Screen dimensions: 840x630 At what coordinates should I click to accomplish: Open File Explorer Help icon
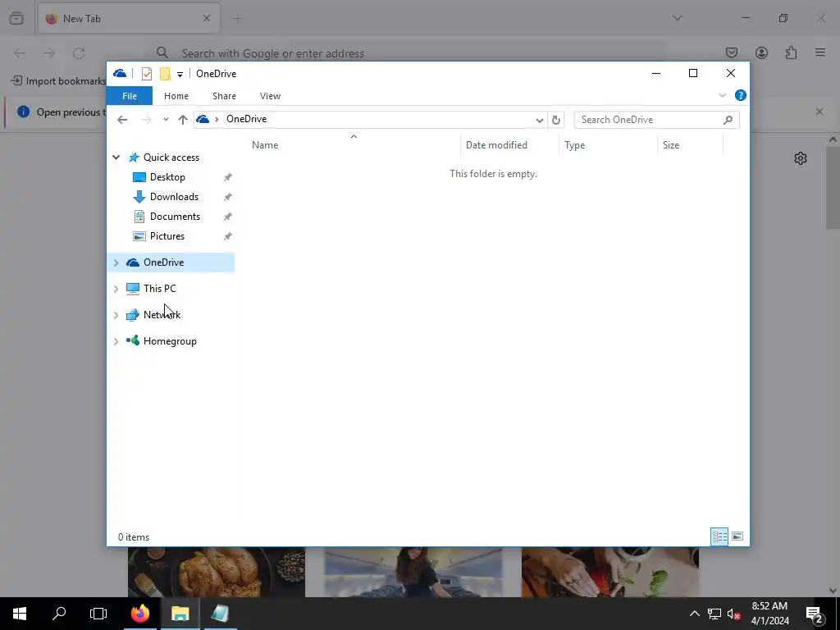pyautogui.click(x=741, y=95)
